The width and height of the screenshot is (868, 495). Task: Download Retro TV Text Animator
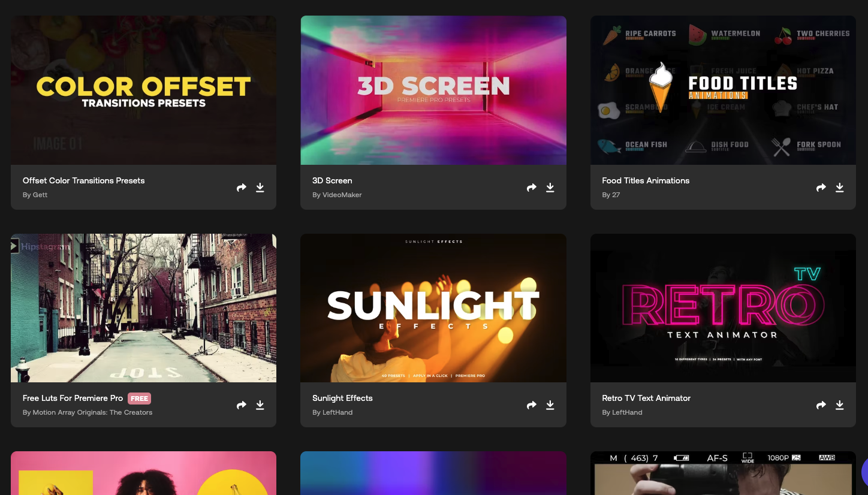coord(840,405)
